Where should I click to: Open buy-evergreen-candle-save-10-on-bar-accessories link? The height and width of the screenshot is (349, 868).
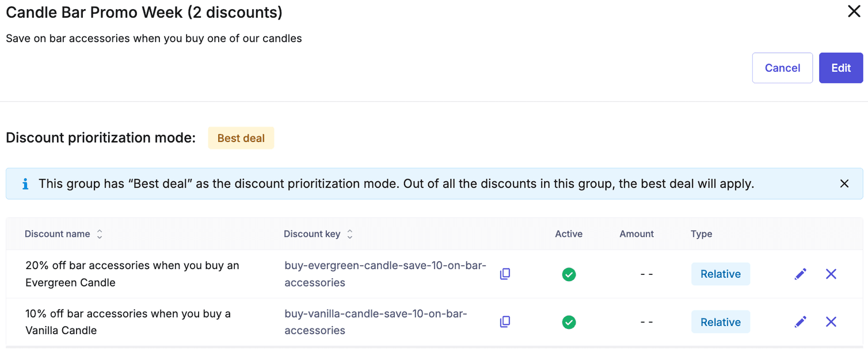385,274
